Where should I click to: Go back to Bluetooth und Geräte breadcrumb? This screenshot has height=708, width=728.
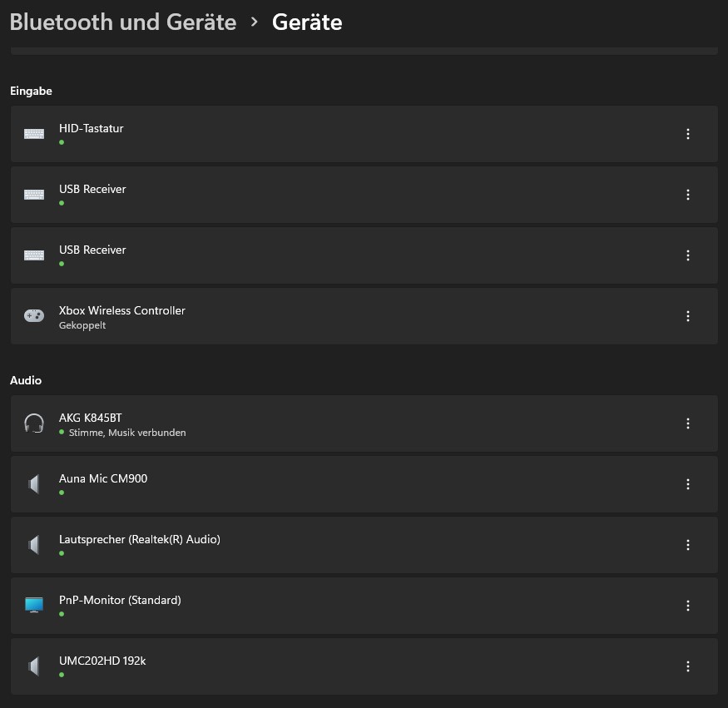tap(123, 22)
